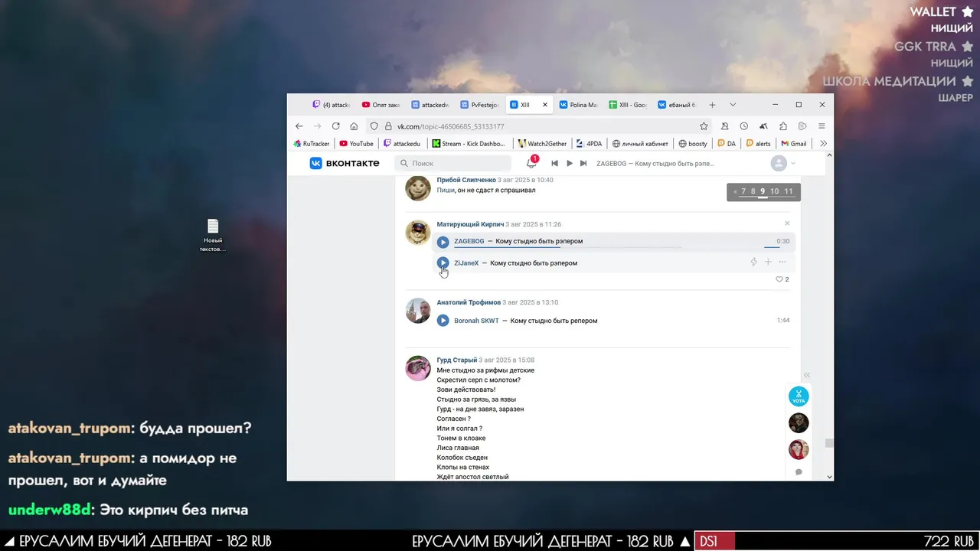Open a new browser tab

pyautogui.click(x=712, y=105)
